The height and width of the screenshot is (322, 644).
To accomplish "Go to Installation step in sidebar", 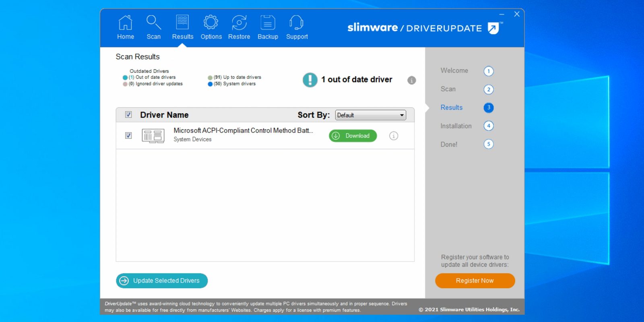I will click(x=456, y=126).
